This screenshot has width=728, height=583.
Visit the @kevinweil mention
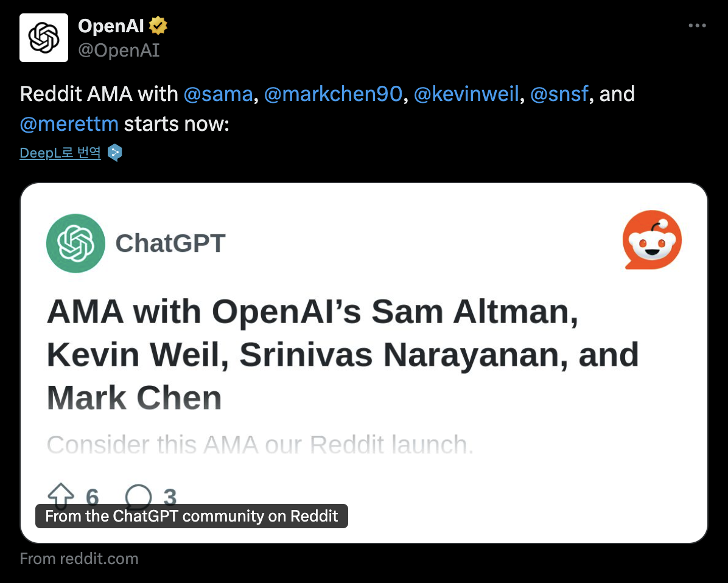pyautogui.click(x=467, y=94)
